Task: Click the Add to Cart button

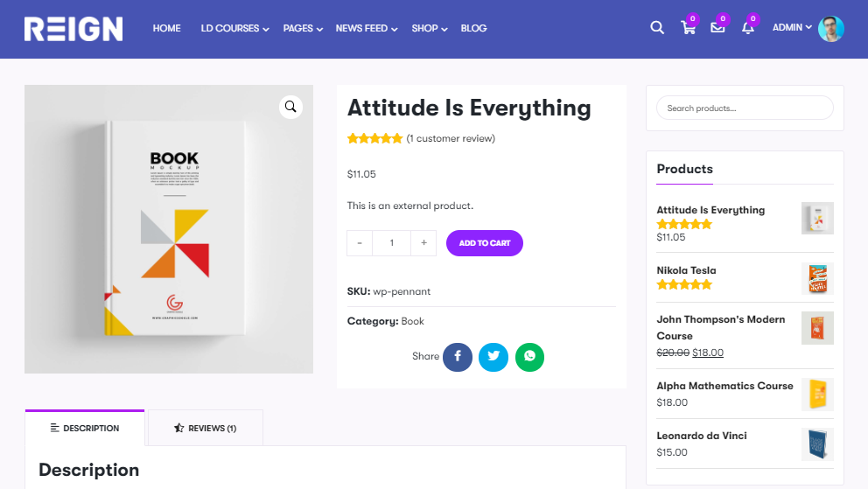Action: coord(485,243)
